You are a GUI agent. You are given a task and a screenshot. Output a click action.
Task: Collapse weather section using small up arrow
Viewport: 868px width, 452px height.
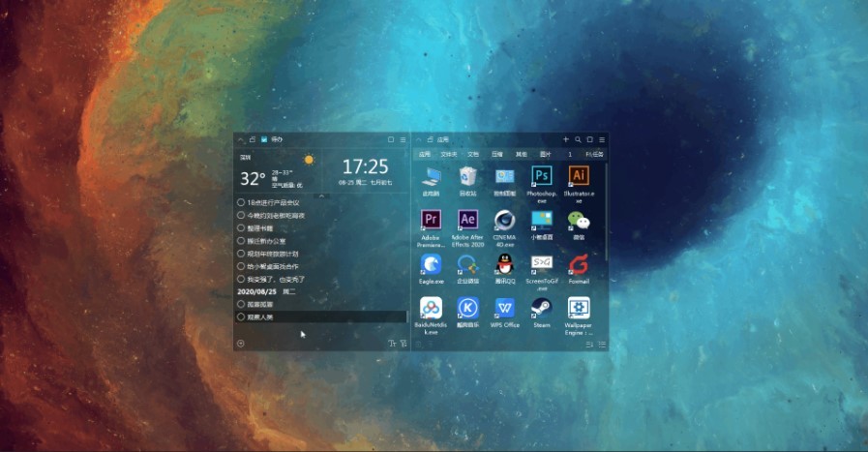(321, 196)
